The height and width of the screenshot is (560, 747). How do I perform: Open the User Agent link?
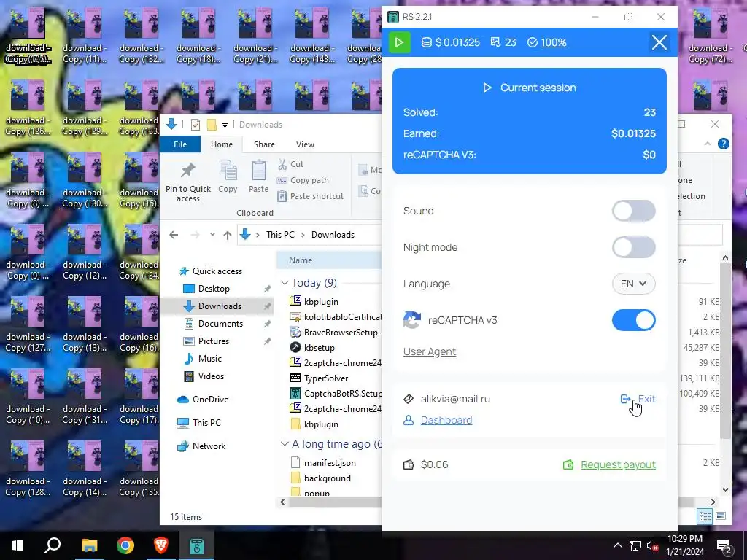coord(429,351)
